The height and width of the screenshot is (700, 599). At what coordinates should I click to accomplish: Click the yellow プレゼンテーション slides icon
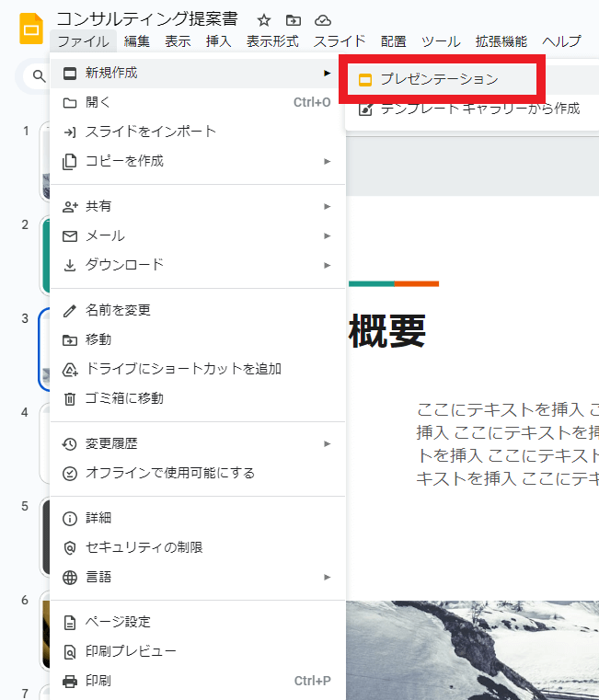pyautogui.click(x=365, y=80)
